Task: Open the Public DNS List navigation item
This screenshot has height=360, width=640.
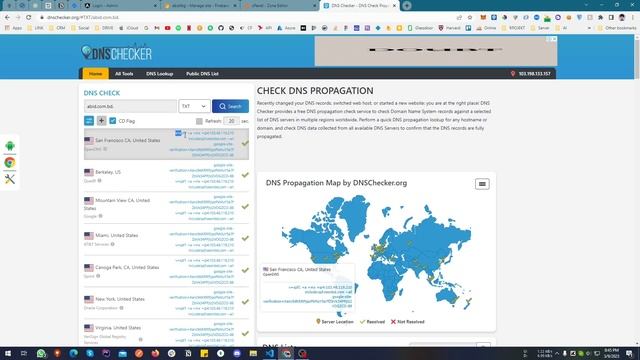Action: point(202,74)
